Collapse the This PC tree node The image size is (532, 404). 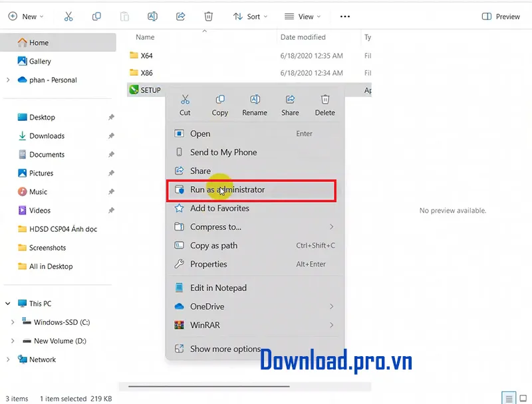click(x=8, y=304)
